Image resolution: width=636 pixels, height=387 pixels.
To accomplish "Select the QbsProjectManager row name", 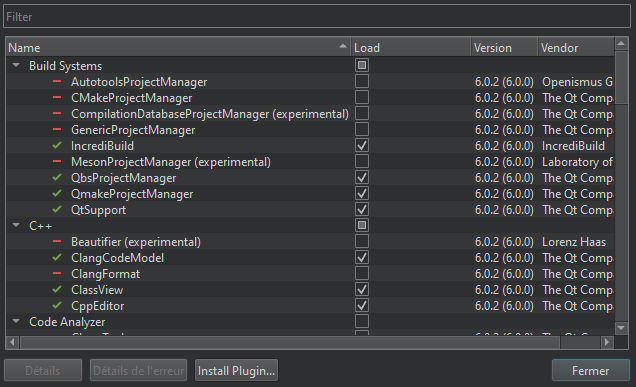I will 123,178.
